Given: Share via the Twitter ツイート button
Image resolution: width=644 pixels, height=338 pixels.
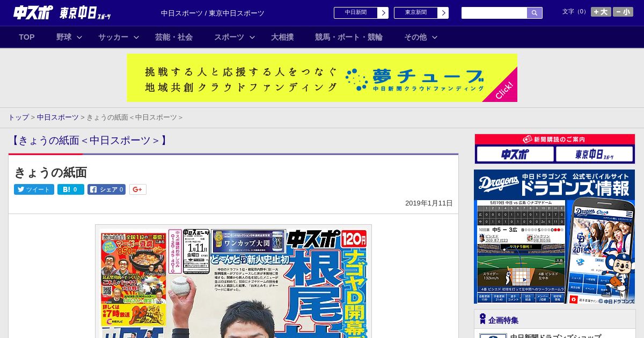Looking at the screenshot, I should pyautogui.click(x=34, y=189).
